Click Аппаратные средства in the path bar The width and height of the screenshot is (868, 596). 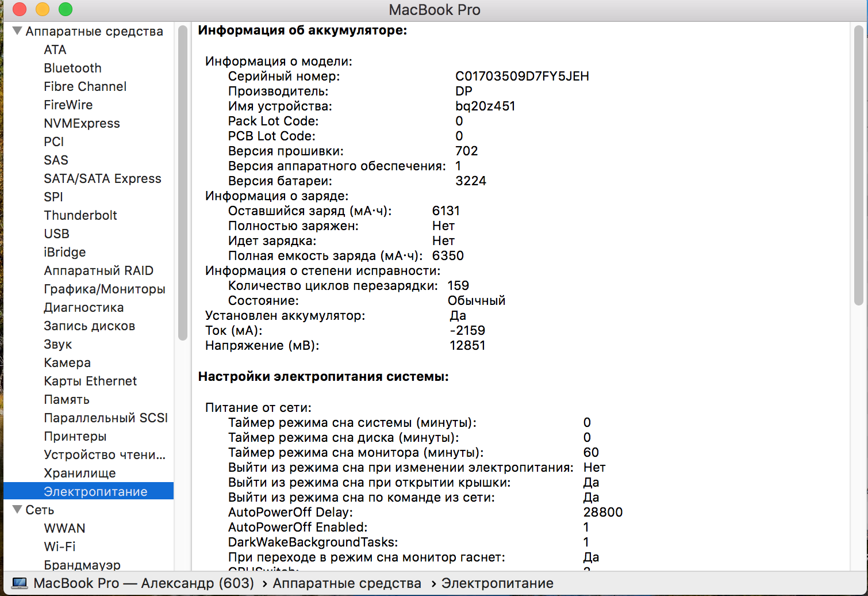(x=347, y=583)
